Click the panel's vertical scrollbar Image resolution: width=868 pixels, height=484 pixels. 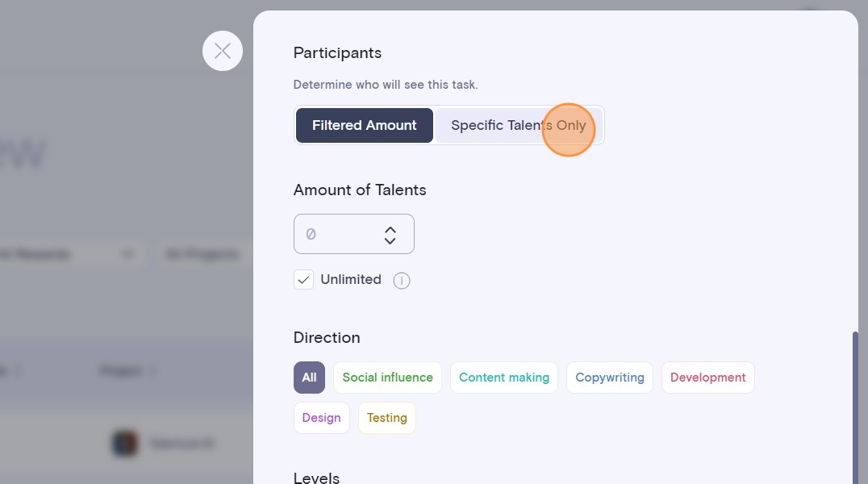(855, 403)
